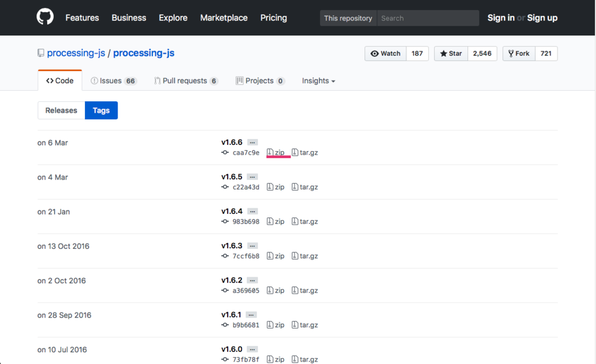Open the v1.6.3 tag
The width and height of the screenshot is (596, 364).
click(232, 246)
